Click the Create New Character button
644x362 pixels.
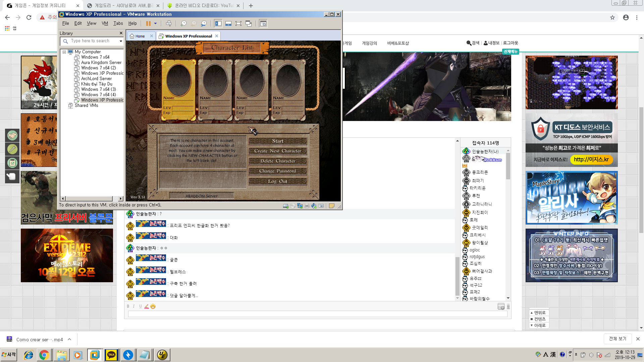point(278,151)
